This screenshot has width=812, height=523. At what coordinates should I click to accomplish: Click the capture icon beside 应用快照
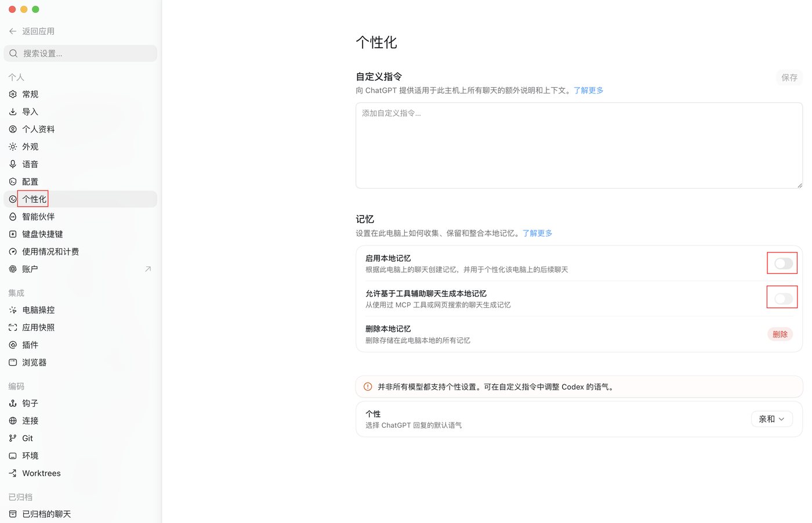13,327
